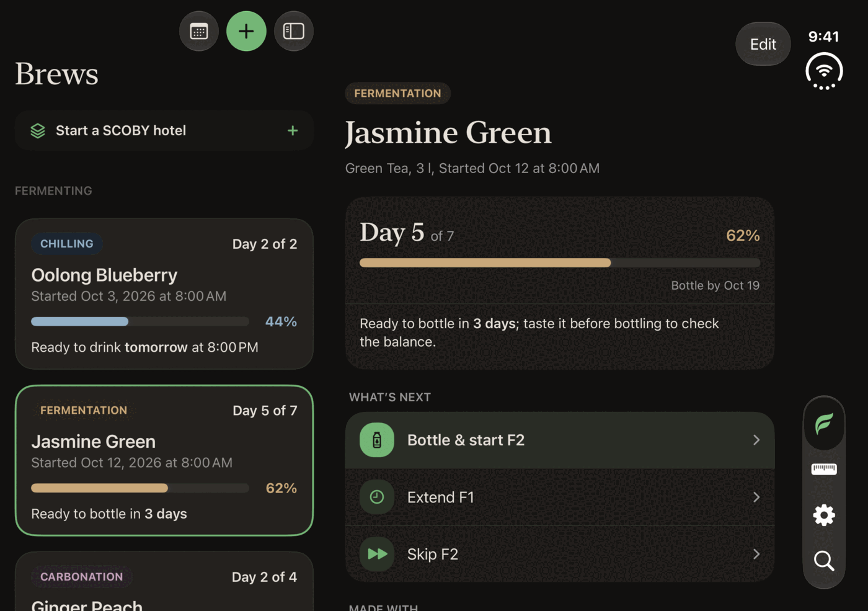The image size is (868, 611).
Task: Click the SCOBY hotel layers icon
Action: pos(38,131)
